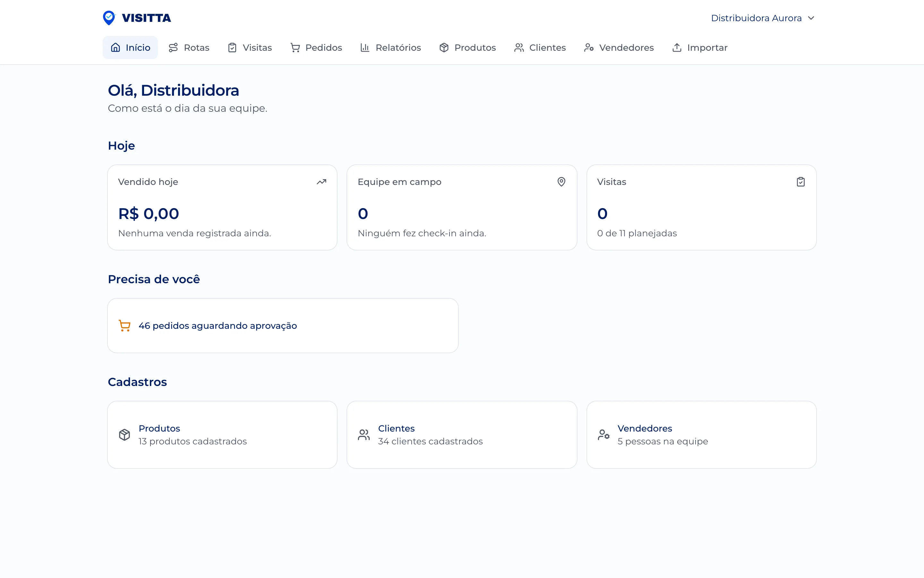Viewport: 924px width, 578px height.
Task: Click the upload icon beside Importar
Action: coord(677,48)
